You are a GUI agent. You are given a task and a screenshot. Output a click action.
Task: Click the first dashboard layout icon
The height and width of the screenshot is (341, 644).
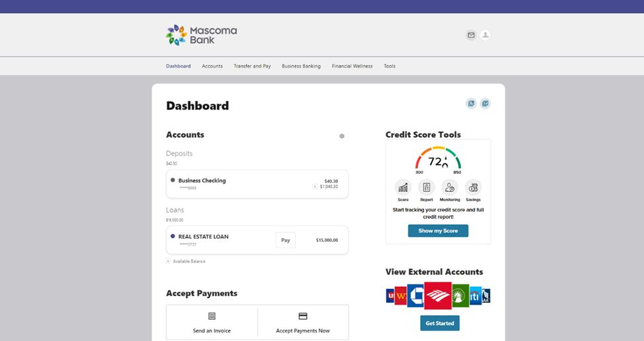(471, 104)
